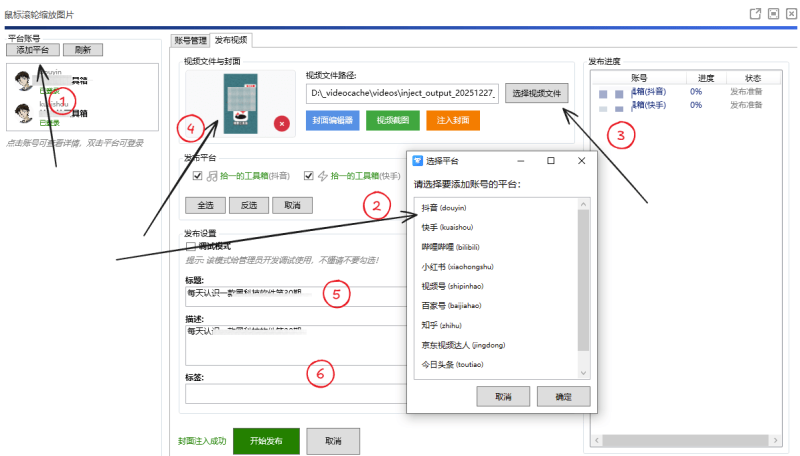This screenshot has height=456, width=800.
Task: Click the red remove cover icon
Action: coord(282,123)
